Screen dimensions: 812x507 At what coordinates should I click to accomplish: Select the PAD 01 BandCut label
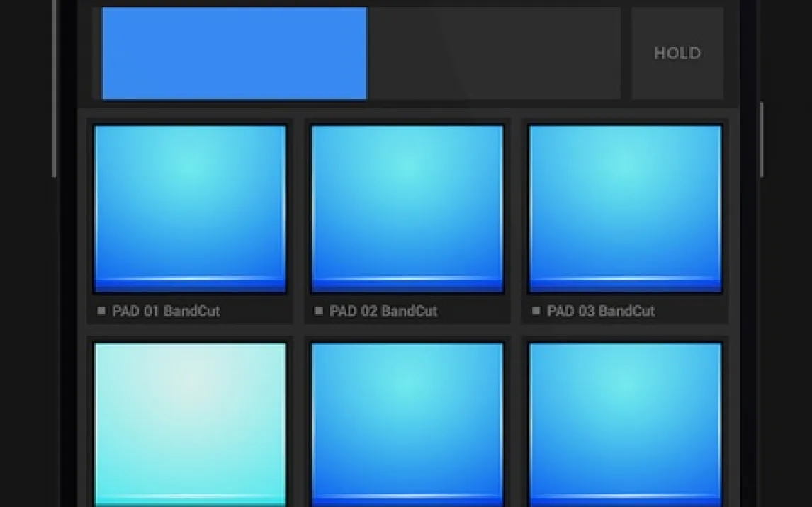[x=167, y=311]
